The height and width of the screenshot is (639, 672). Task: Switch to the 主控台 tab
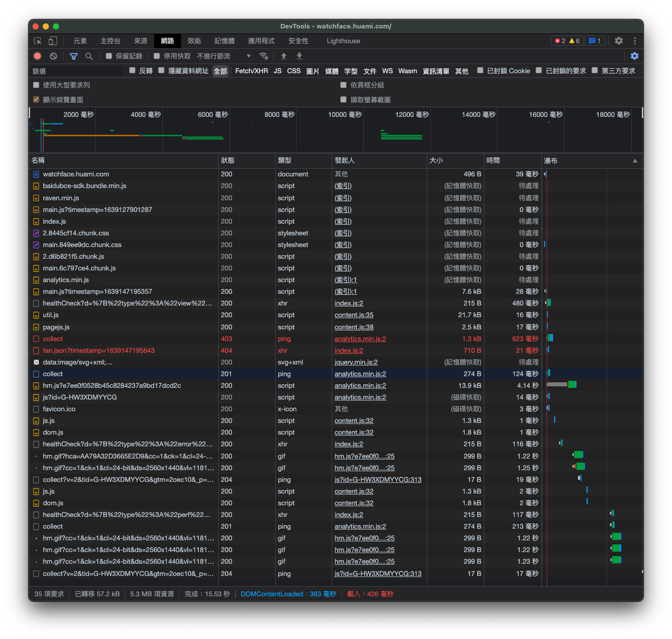point(110,41)
